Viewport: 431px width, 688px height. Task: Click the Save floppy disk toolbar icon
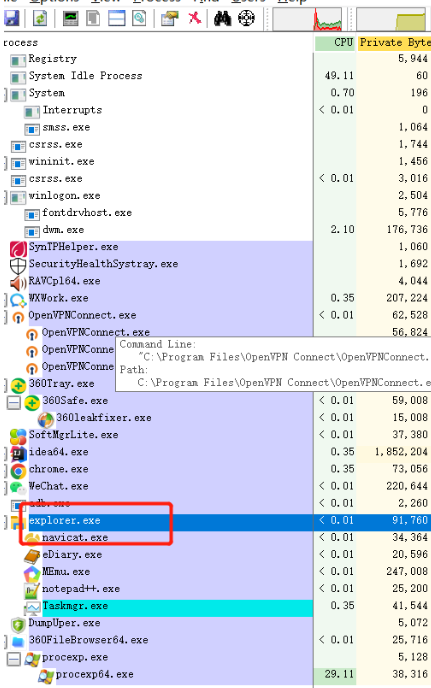tap(11, 18)
